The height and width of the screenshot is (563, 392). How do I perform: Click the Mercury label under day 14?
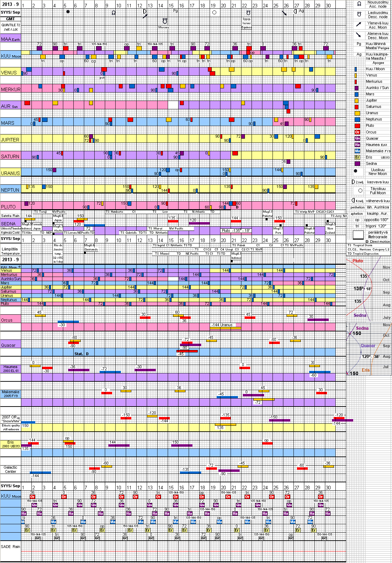point(164,27)
